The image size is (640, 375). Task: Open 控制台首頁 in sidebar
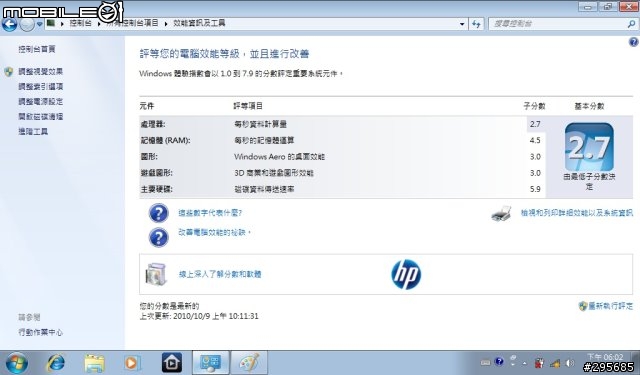tap(37, 49)
